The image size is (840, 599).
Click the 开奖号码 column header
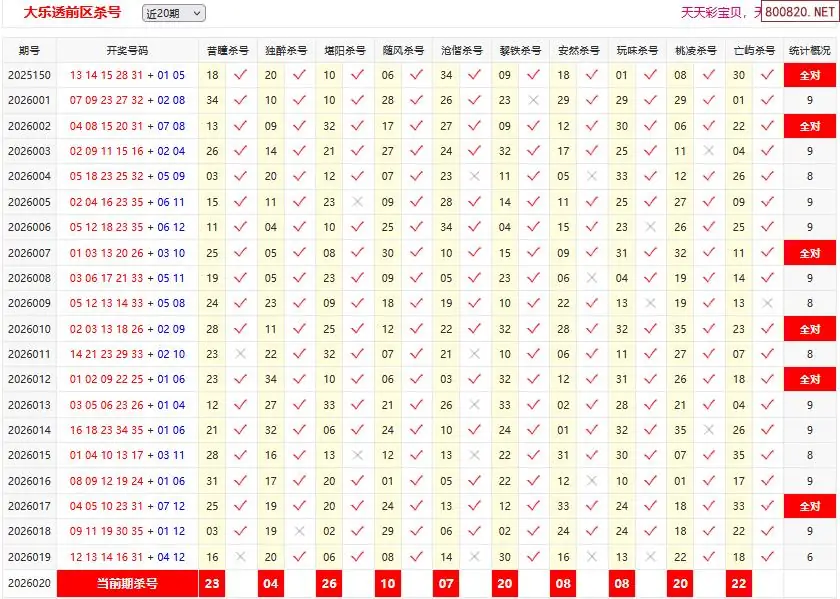pyautogui.click(x=127, y=50)
